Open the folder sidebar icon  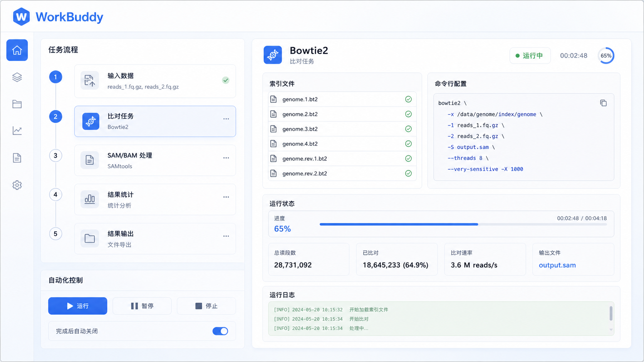[x=17, y=104]
